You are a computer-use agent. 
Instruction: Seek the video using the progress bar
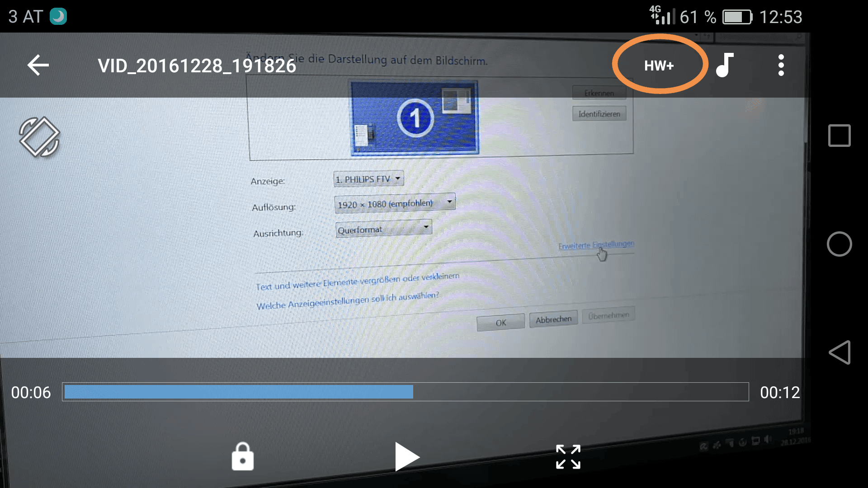[x=406, y=392]
